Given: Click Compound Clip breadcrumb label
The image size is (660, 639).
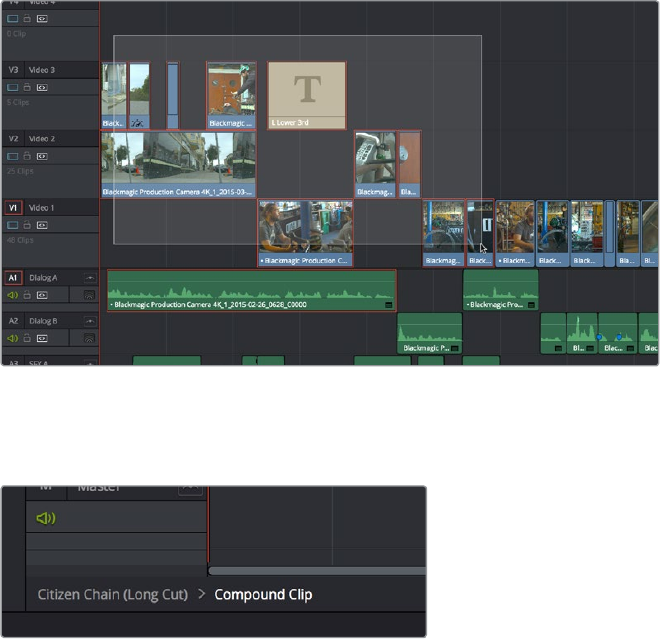Looking at the screenshot, I should (x=263, y=594).
